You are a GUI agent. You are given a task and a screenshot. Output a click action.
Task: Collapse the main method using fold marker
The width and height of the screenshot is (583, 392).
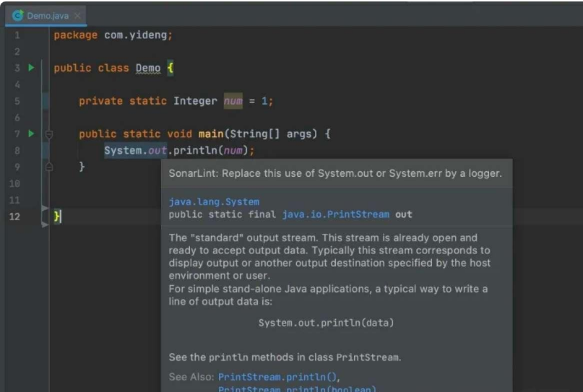49,134
